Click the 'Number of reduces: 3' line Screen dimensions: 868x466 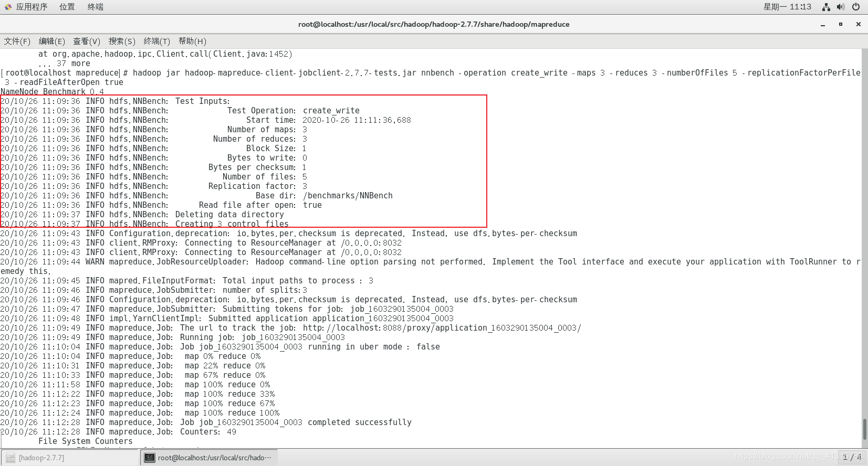153,139
